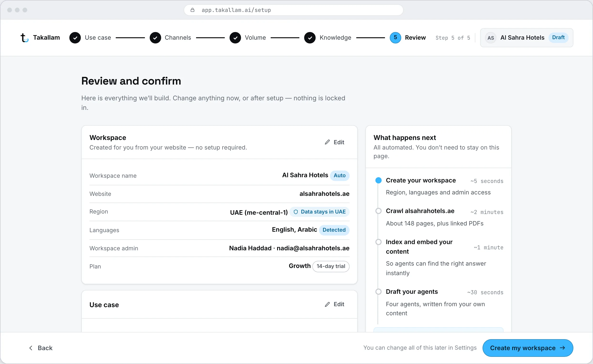Create my workspace button
Viewport: 593px width, 364px height.
tap(528, 348)
